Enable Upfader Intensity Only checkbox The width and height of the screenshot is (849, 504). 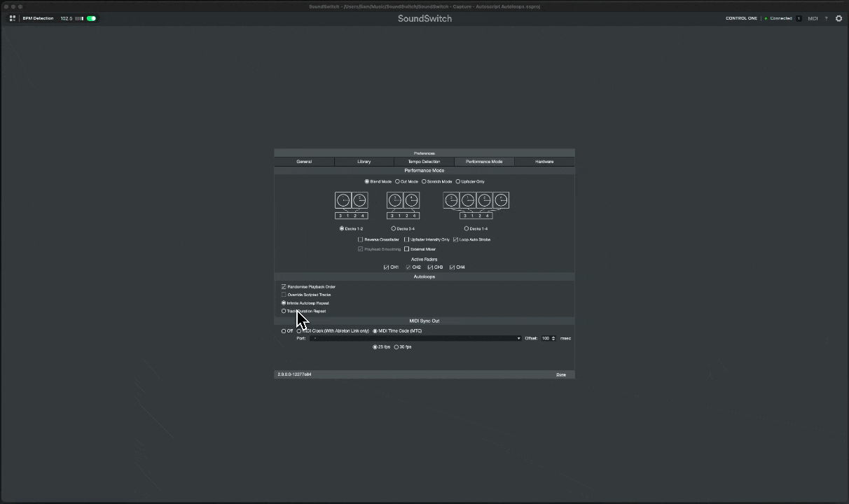point(406,239)
